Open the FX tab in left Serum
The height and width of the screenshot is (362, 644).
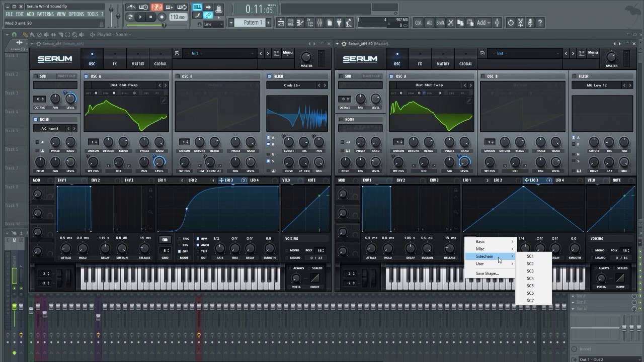(x=115, y=58)
